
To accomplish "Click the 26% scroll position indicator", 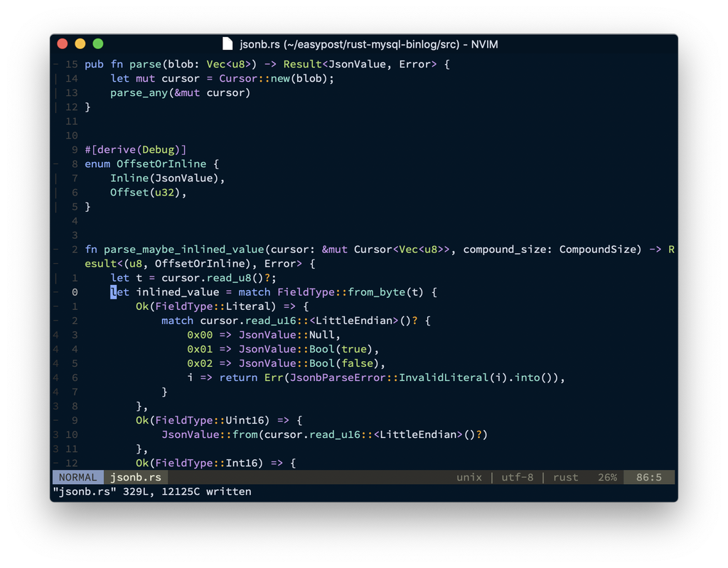I will point(606,477).
